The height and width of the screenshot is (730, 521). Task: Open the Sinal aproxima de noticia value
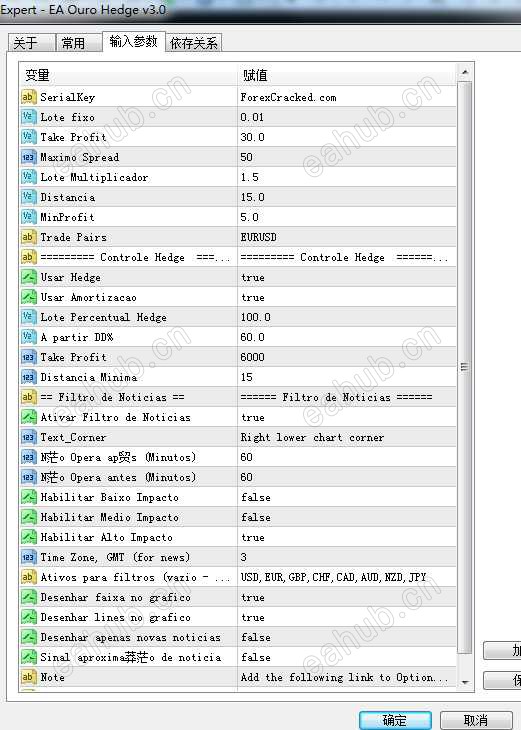click(x=347, y=657)
